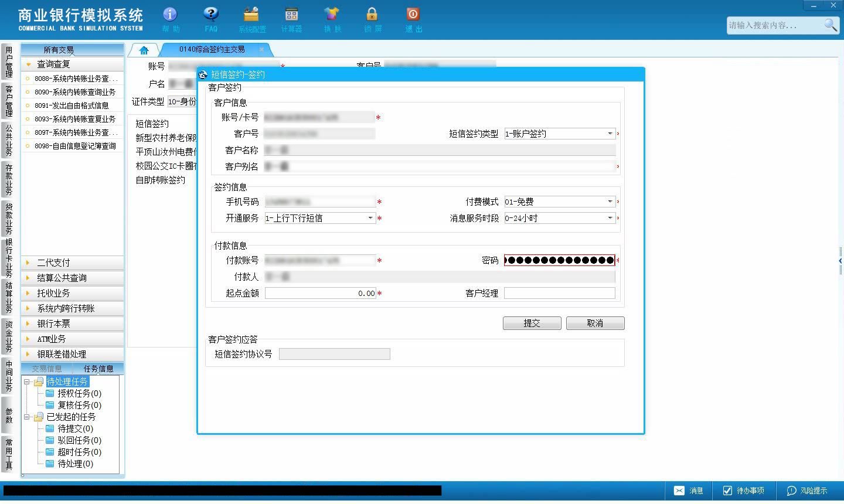This screenshot has width=844, height=504.
Task: Open 8088-系统内转账业务查 transaction
Action: [x=73, y=79]
